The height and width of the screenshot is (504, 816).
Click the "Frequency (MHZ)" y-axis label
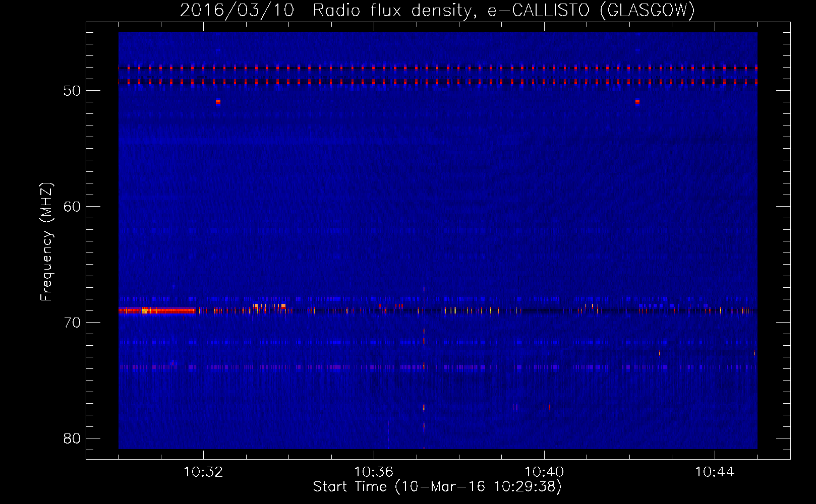[46, 242]
